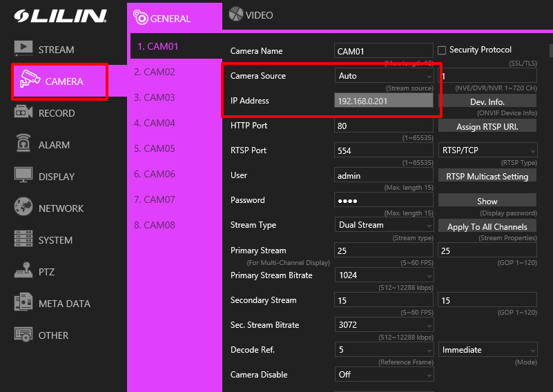This screenshot has width=553, height=392.
Task: Select the PTZ joystick icon
Action: coord(23,271)
